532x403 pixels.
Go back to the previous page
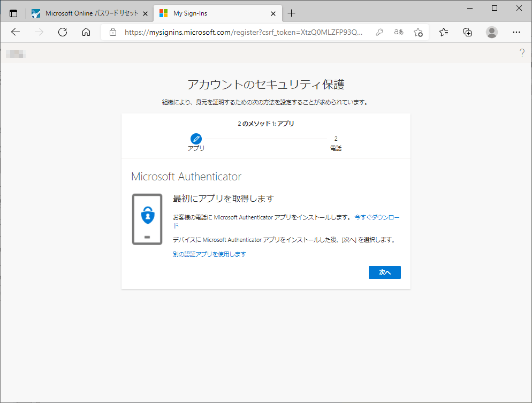(x=16, y=32)
